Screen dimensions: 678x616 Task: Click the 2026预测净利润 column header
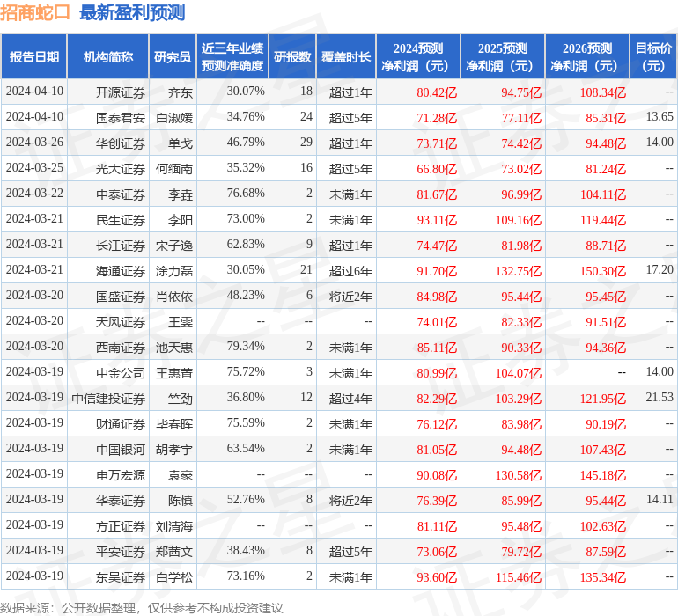587,56
